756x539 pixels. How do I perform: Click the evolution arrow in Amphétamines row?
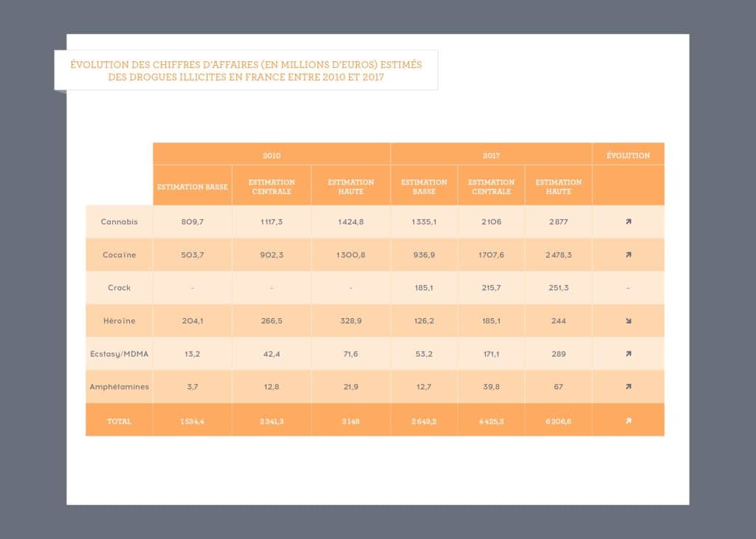click(x=628, y=386)
